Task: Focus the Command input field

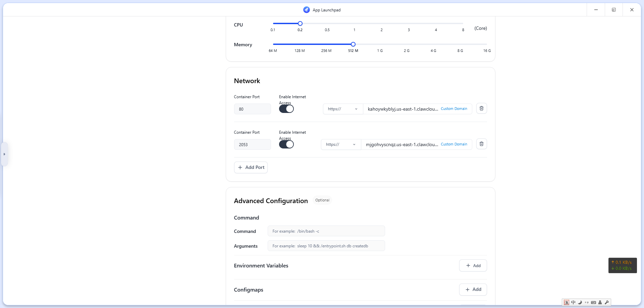Action: [x=326, y=231]
